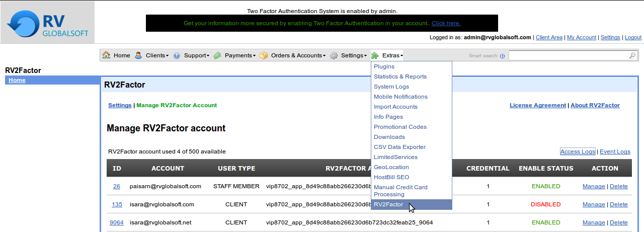The image size is (644, 232).
Task: Go to Home in the navigation bar
Action: pos(121,55)
